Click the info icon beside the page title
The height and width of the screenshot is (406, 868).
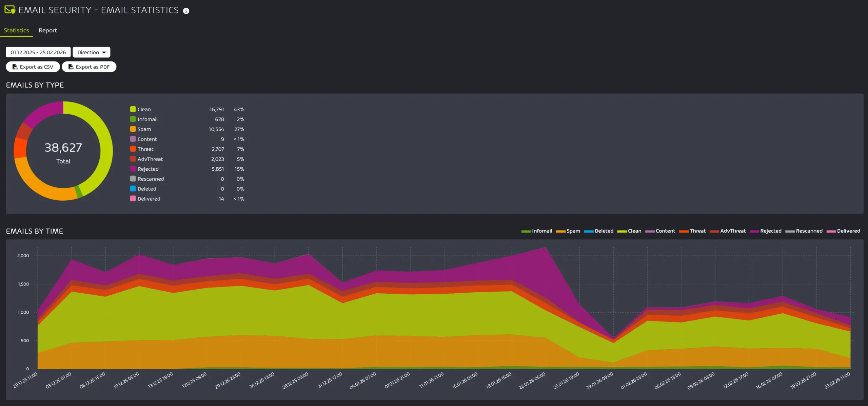click(x=186, y=11)
